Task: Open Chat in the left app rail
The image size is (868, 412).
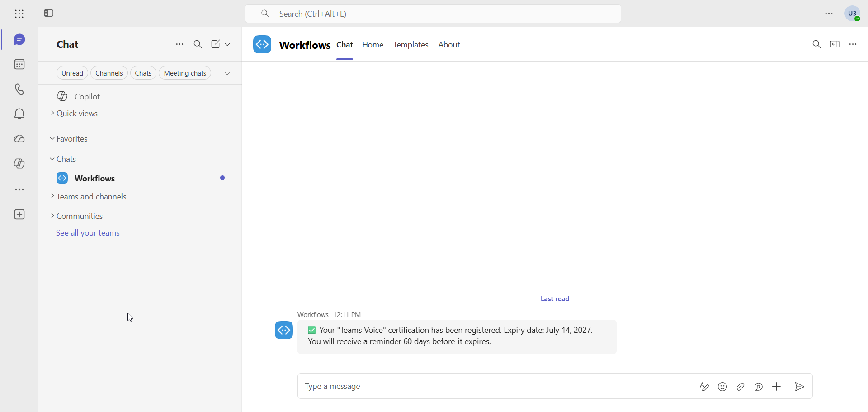Action: point(19,40)
